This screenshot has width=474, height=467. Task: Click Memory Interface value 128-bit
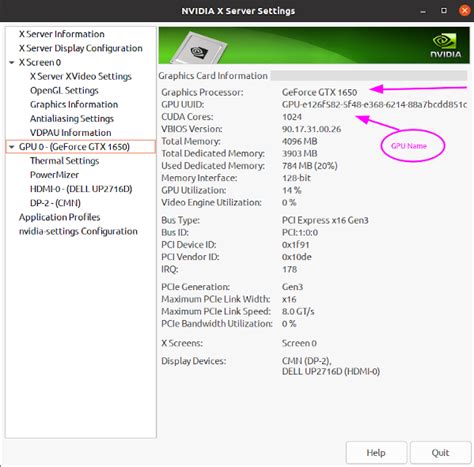(296, 178)
